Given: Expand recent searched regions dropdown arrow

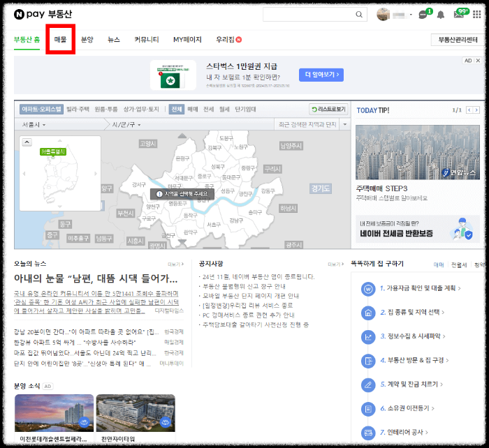Looking at the screenshot, I should (x=344, y=124).
